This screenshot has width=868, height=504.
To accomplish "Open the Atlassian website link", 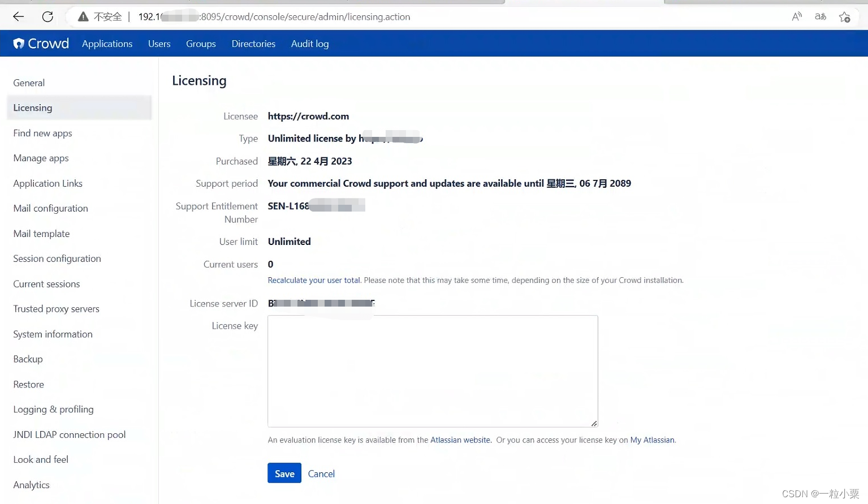I will (x=460, y=440).
